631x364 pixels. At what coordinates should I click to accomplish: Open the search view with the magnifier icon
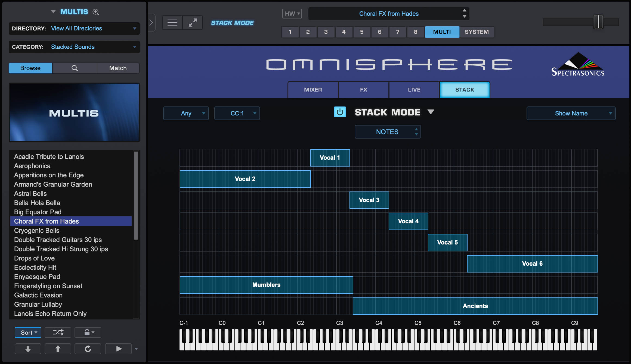(74, 68)
